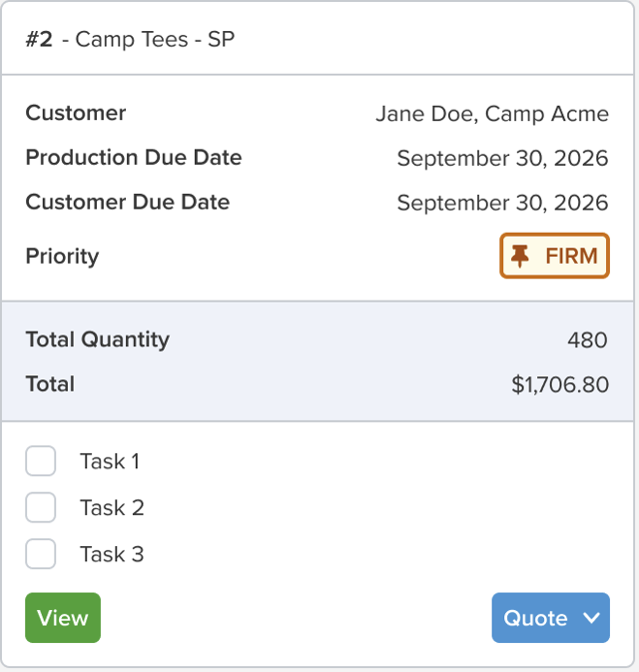Toggle the Task 2 checkbox

[41, 507]
